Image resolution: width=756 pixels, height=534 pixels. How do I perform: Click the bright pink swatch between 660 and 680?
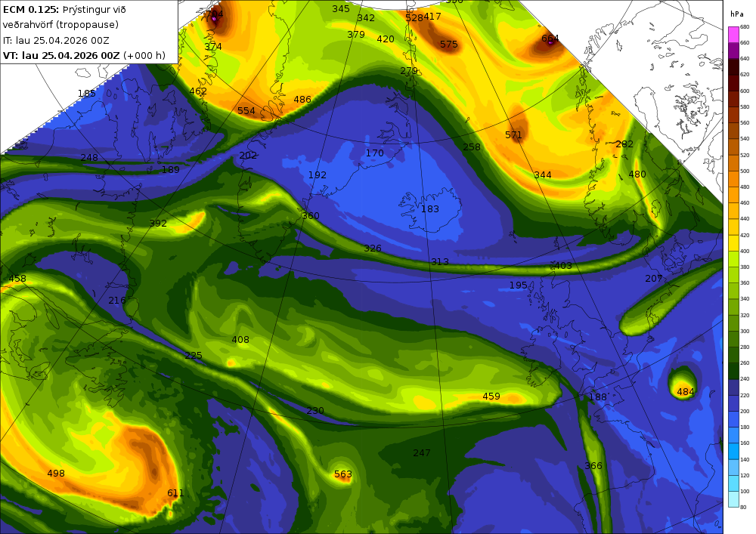(733, 35)
